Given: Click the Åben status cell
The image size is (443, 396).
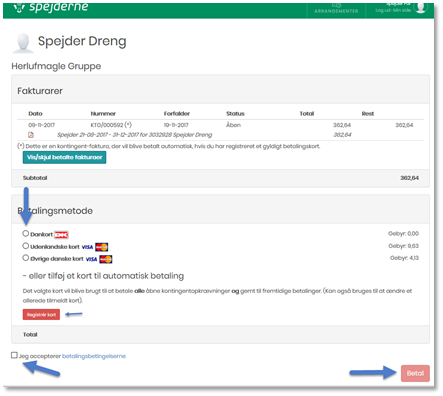Looking at the screenshot, I should tap(233, 125).
